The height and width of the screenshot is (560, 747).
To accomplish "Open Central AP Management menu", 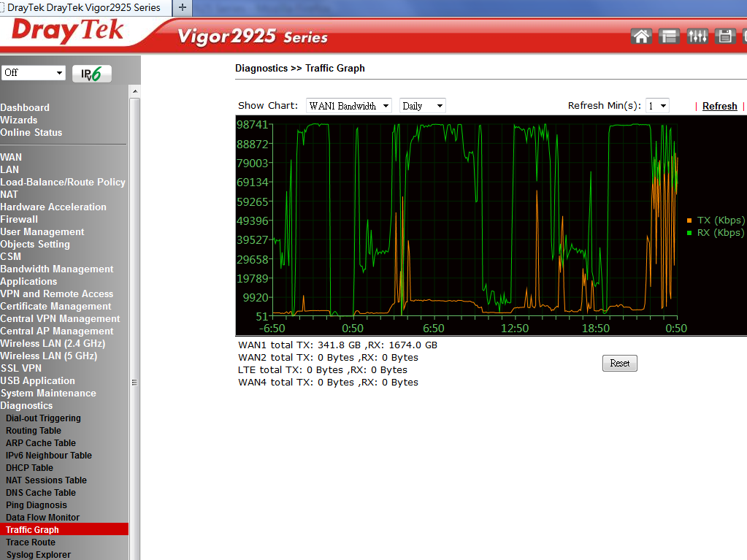I will [57, 331].
